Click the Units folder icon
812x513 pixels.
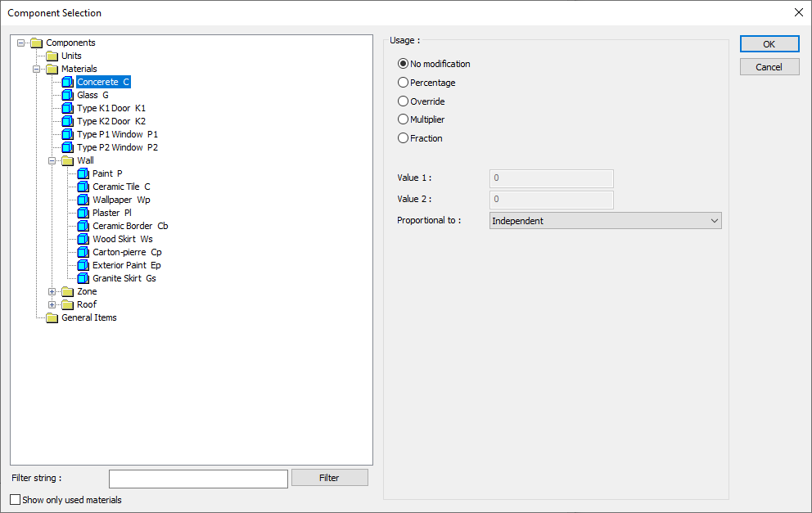[52, 56]
